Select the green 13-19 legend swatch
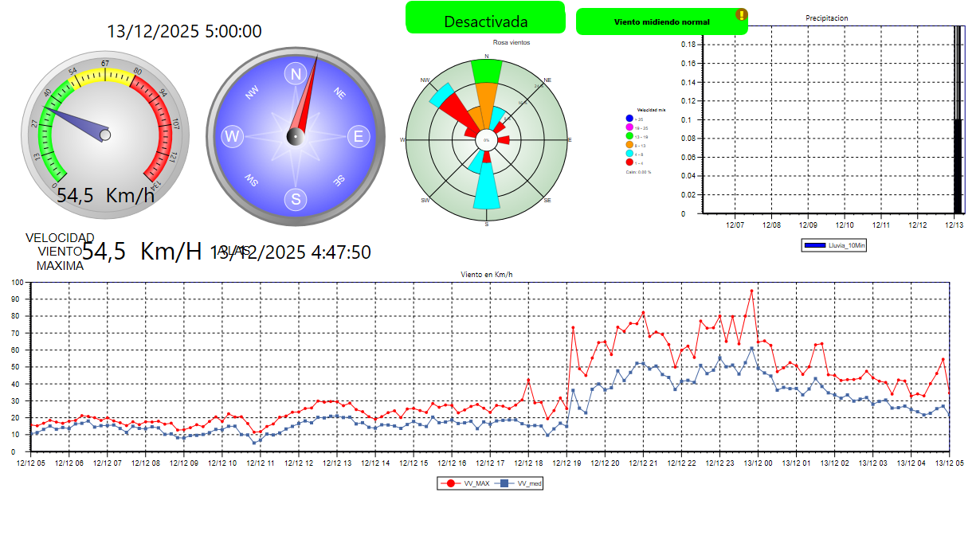 (x=629, y=137)
